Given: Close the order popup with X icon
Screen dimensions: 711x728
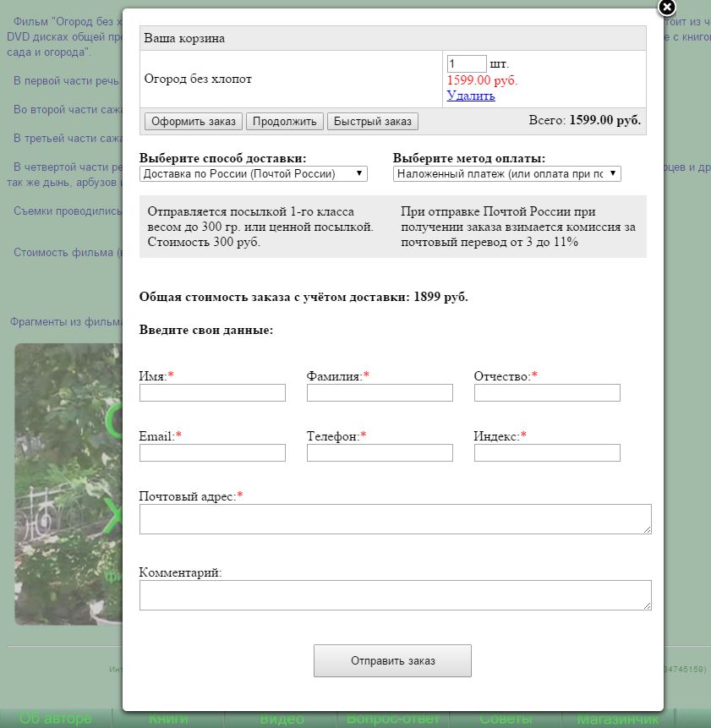Looking at the screenshot, I should click(x=667, y=8).
